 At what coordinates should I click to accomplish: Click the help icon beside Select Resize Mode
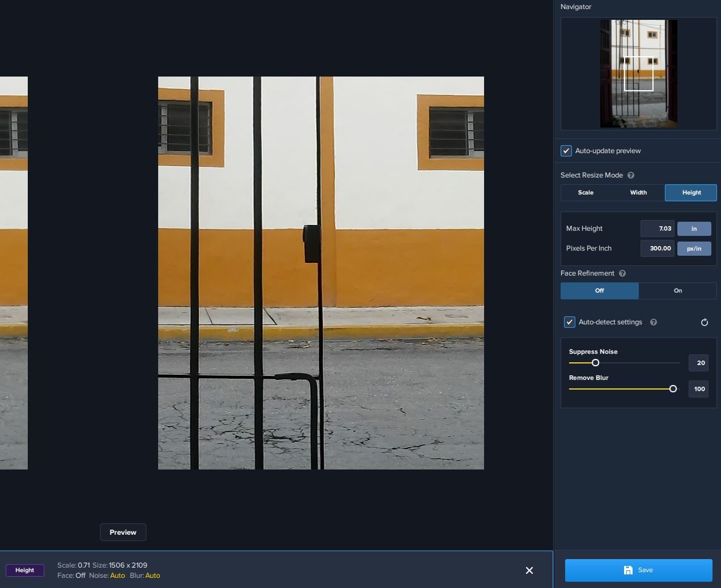631,175
